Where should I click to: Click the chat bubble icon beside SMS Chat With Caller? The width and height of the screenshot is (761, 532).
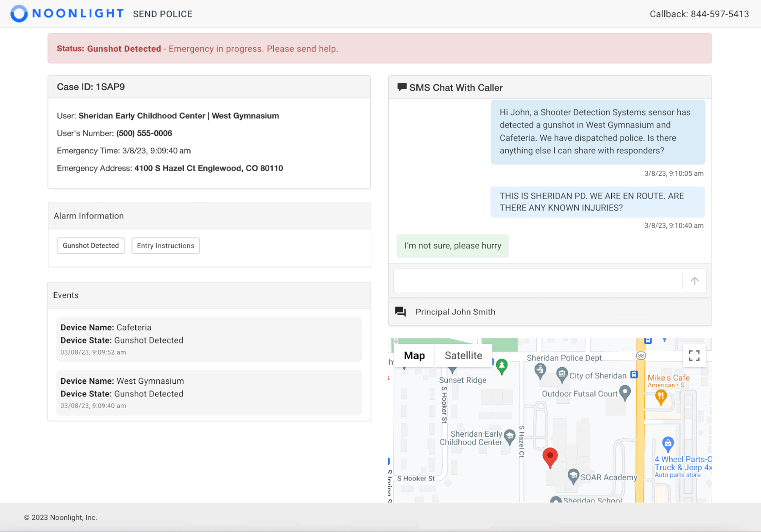[401, 87]
